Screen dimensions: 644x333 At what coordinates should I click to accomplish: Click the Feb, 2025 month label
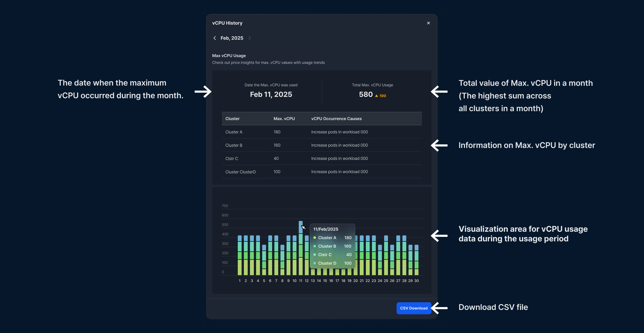pyautogui.click(x=232, y=38)
